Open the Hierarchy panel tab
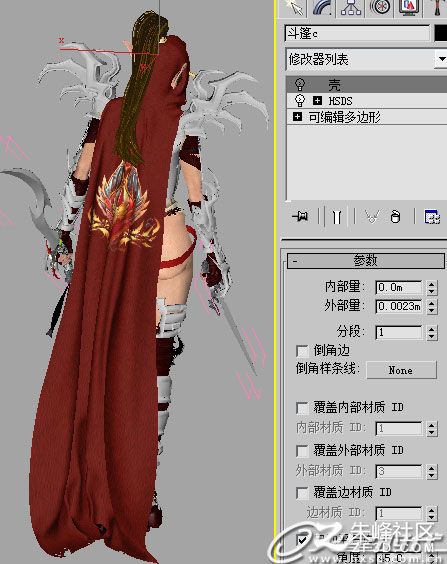 pos(351,8)
